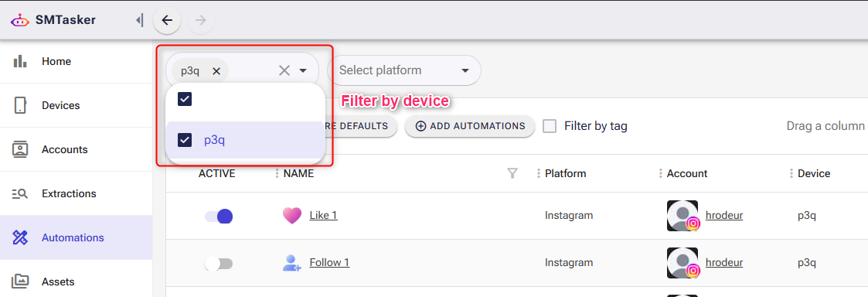The height and width of the screenshot is (297, 868).
Task: Toggle the device filter dropdown arrow
Action: click(303, 70)
